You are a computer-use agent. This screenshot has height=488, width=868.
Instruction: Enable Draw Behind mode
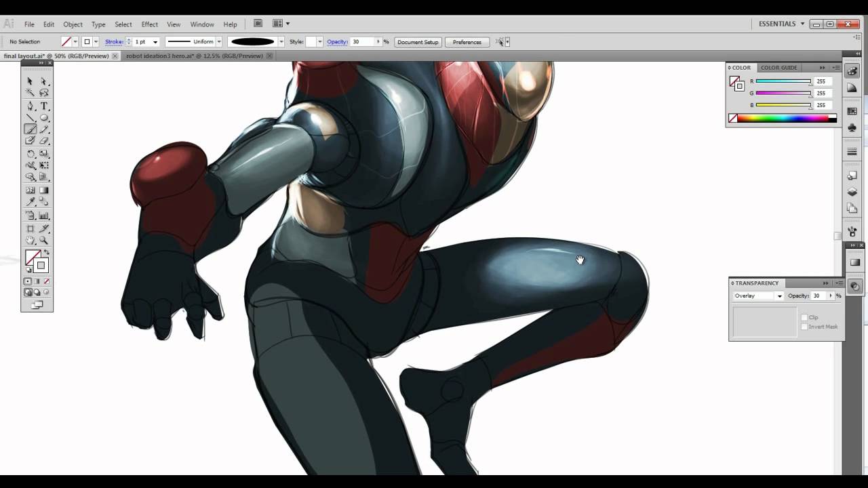(x=37, y=292)
